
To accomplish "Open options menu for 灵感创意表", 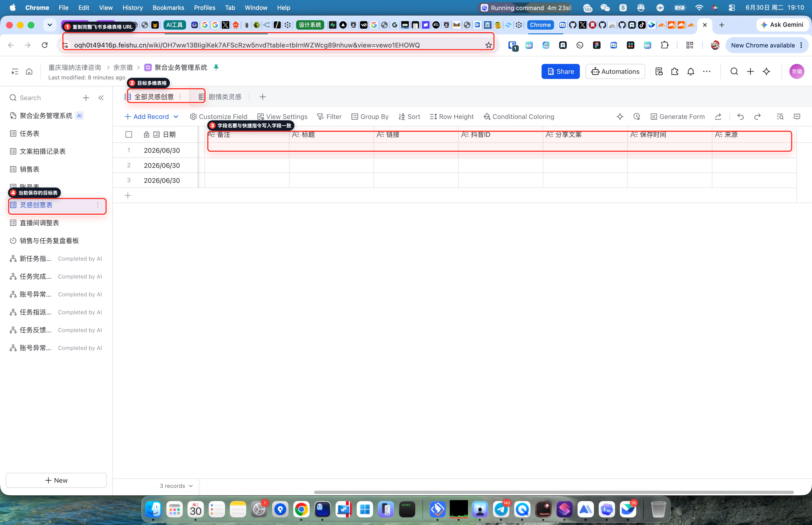I will coord(98,205).
